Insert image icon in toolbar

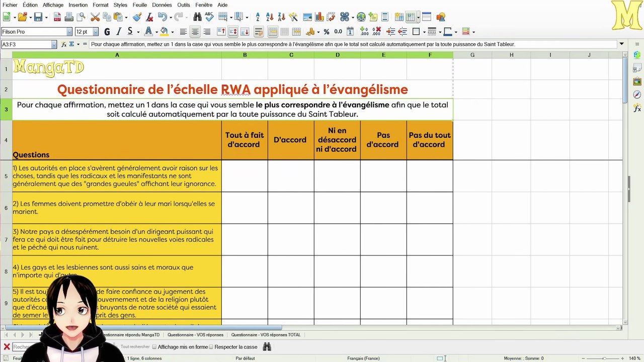pyautogui.click(x=307, y=17)
